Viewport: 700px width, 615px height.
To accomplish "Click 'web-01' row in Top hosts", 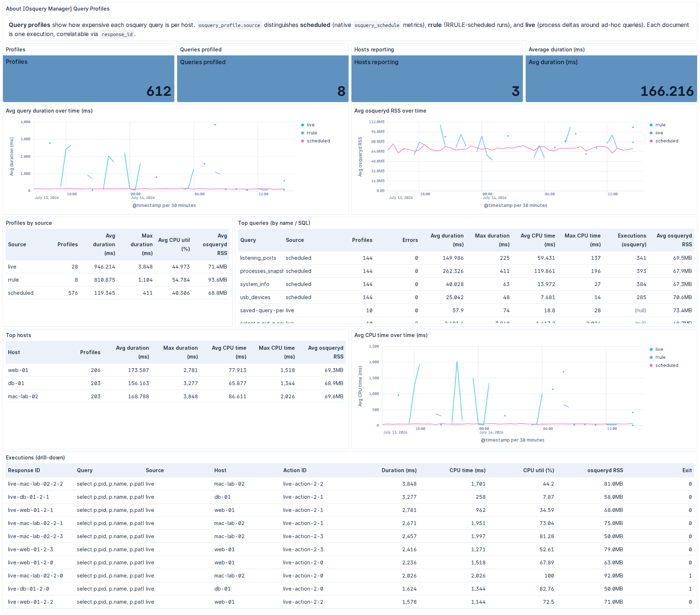I will point(176,370).
